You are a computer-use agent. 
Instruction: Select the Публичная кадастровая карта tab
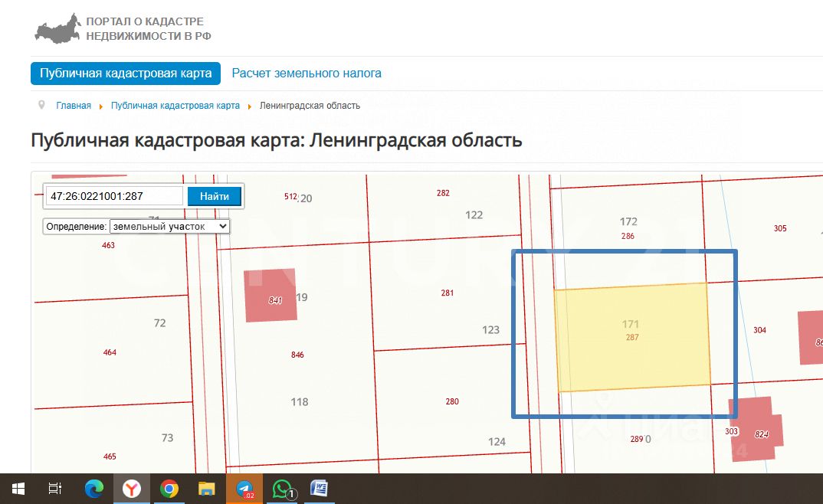[x=126, y=74]
